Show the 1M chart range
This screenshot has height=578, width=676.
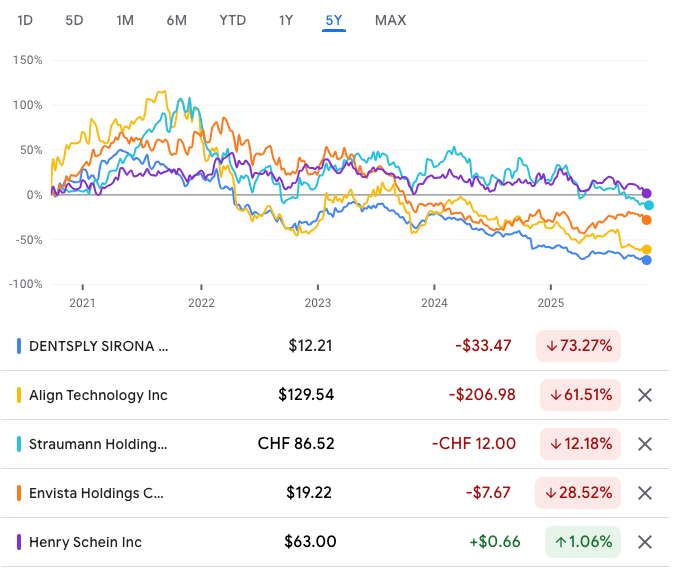(x=125, y=20)
